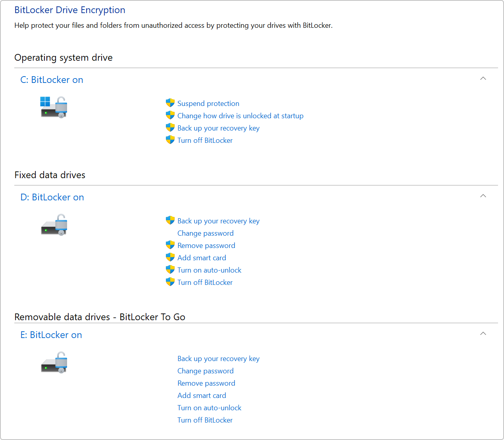Viewport: 504px width, 440px height.
Task: Change the password for drive E:
Action: click(x=205, y=371)
